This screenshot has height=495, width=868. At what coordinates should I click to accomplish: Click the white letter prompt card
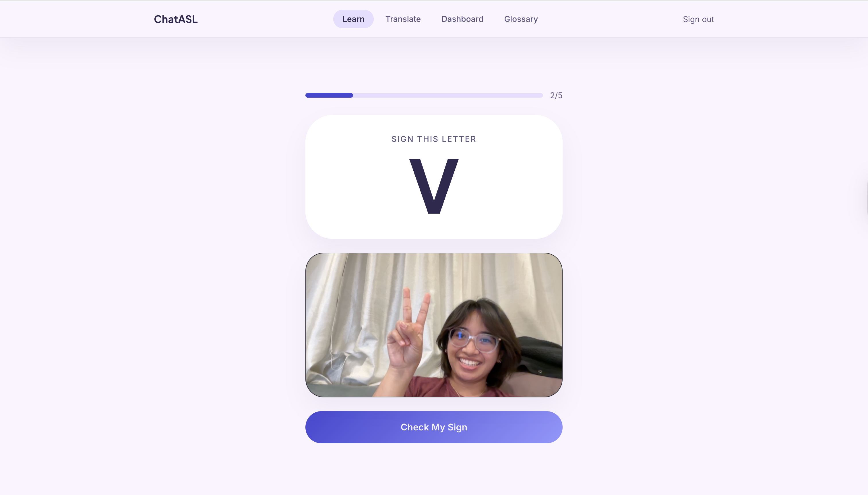click(x=434, y=177)
